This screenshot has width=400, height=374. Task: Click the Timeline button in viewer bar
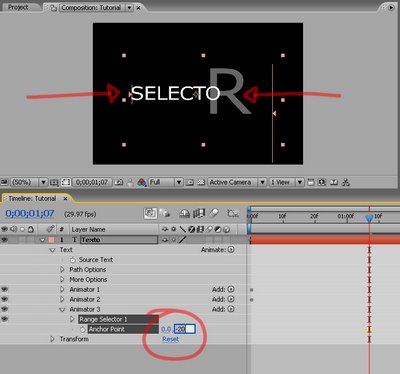pyautogui.click(x=334, y=182)
